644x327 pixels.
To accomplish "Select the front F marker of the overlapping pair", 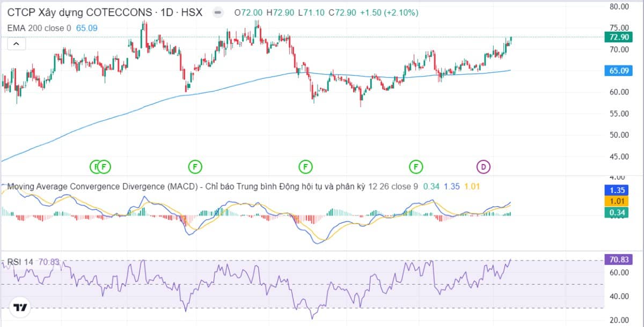I will (x=104, y=167).
